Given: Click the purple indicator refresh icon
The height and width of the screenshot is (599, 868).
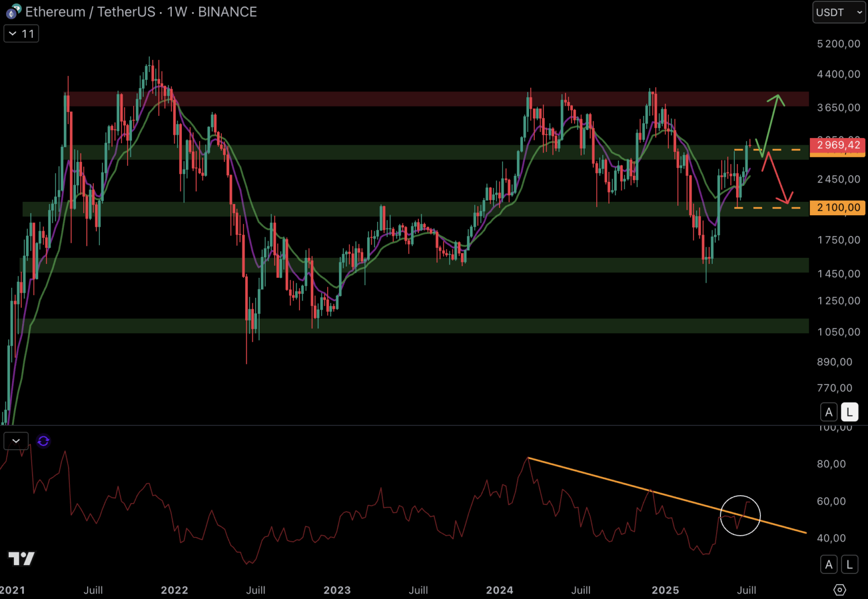Looking at the screenshot, I should click(x=43, y=441).
